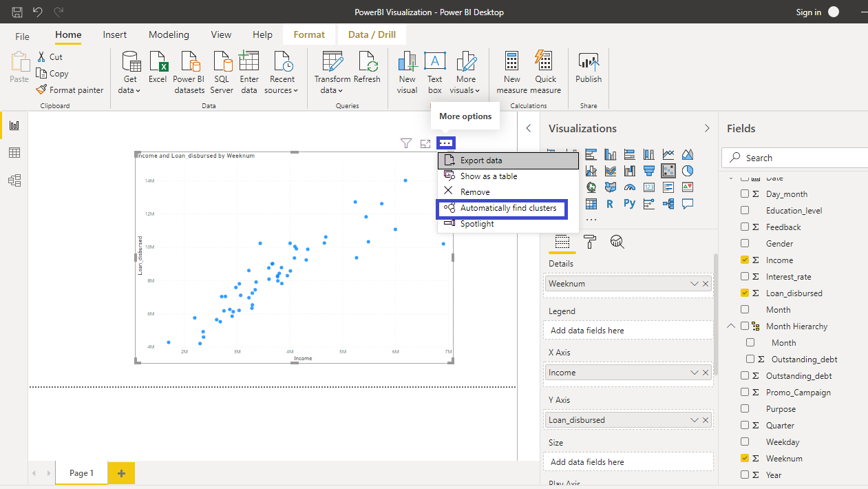Collapse the Visualizations pane
The image size is (868, 489).
pyautogui.click(x=707, y=128)
